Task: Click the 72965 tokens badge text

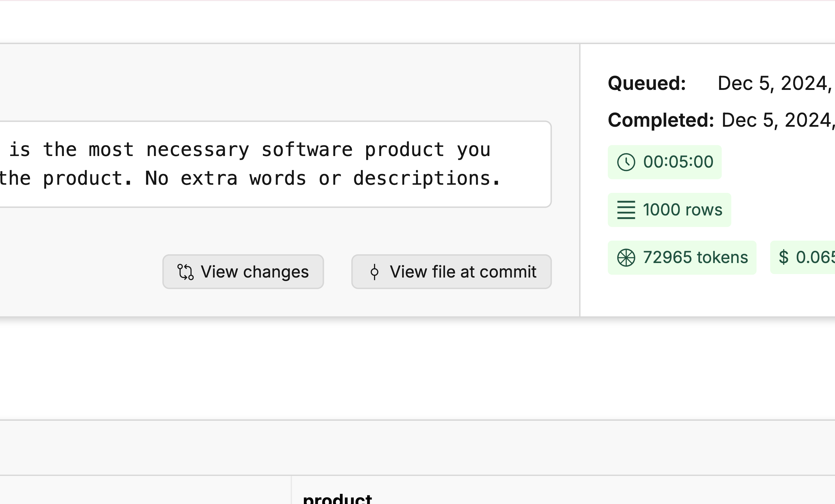Action: coord(695,258)
